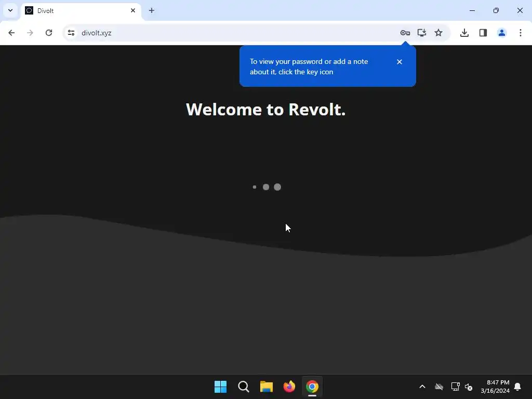Bookmark this page with star icon
The width and height of the screenshot is (532, 399).
438,33
